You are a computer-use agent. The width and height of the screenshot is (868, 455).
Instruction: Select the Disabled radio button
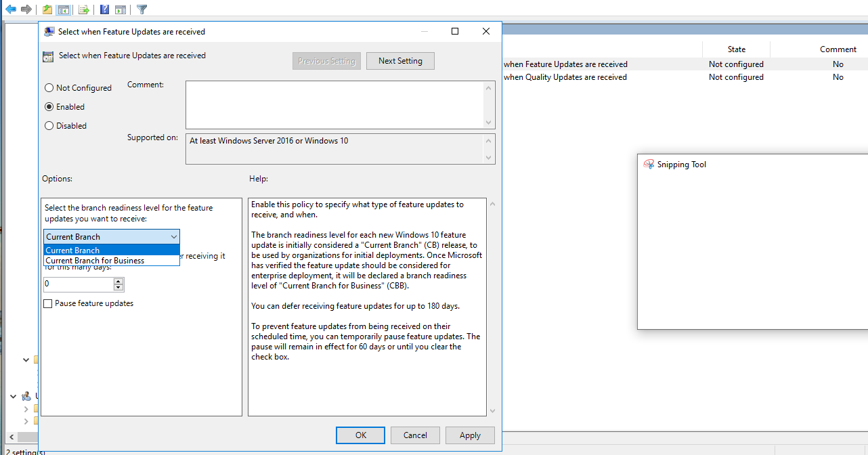(48, 125)
